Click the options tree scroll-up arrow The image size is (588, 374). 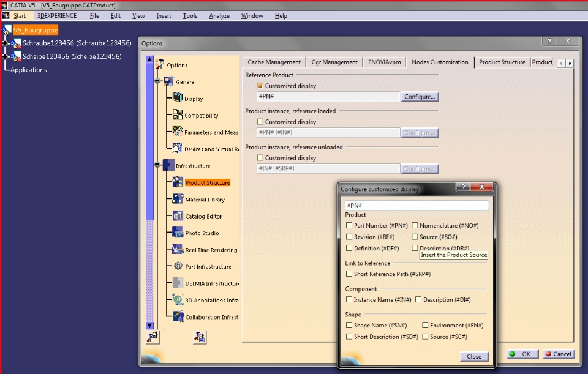[149, 59]
